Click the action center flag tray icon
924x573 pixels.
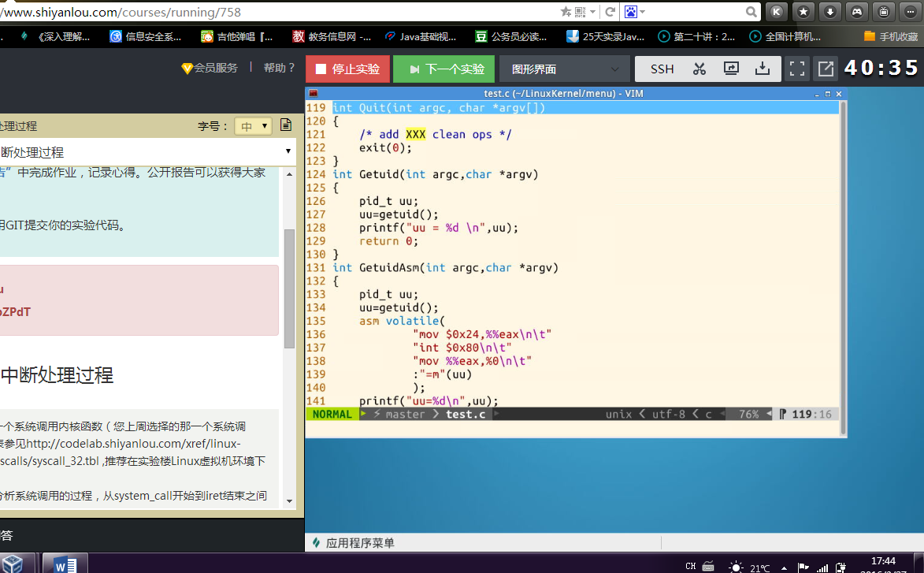803,567
